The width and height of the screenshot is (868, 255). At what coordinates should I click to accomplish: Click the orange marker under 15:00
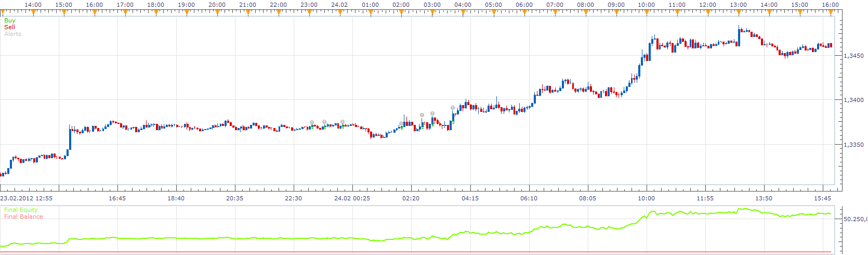(64, 12)
